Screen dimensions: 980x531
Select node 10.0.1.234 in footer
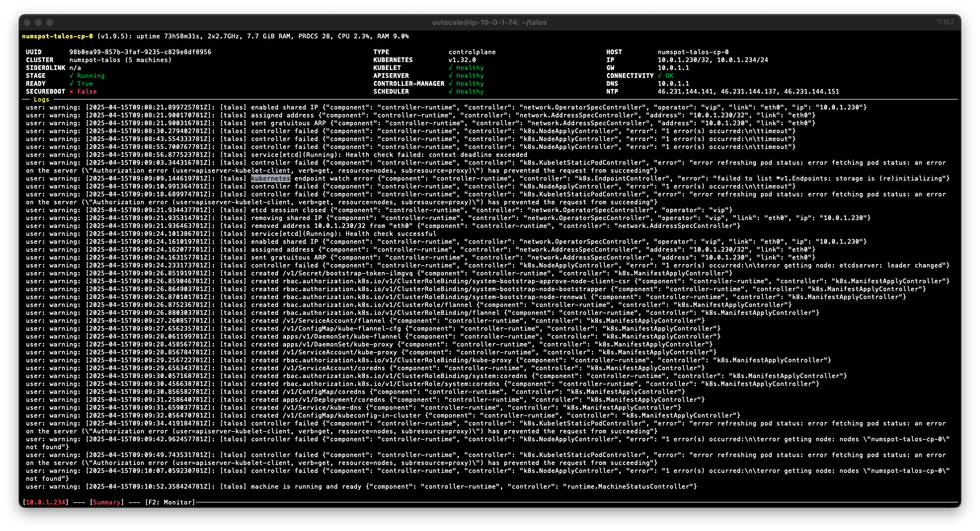[45, 502]
